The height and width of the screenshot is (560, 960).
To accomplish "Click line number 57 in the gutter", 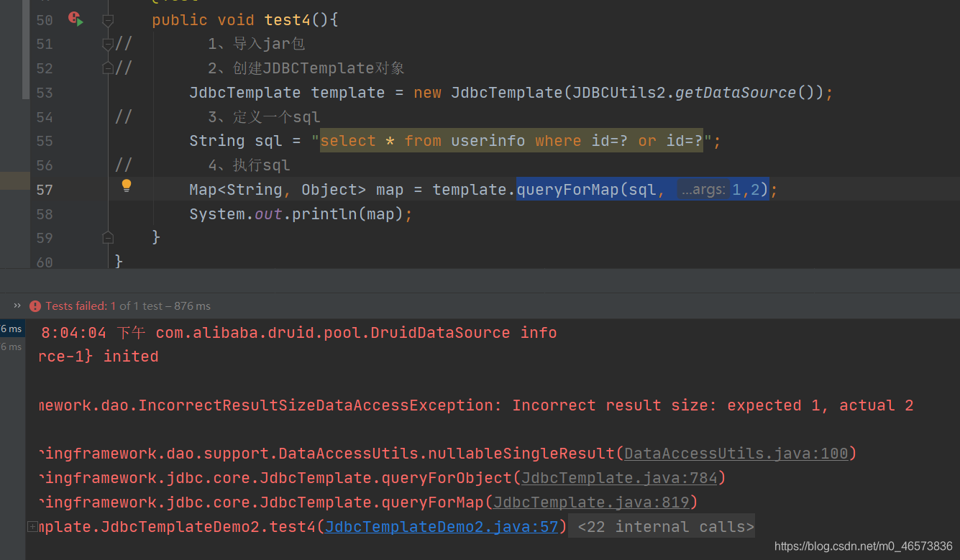I will (x=45, y=190).
